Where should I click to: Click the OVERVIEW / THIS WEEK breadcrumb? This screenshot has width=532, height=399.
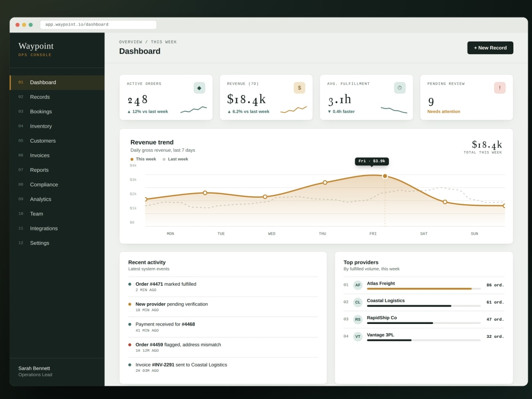pyautogui.click(x=147, y=42)
